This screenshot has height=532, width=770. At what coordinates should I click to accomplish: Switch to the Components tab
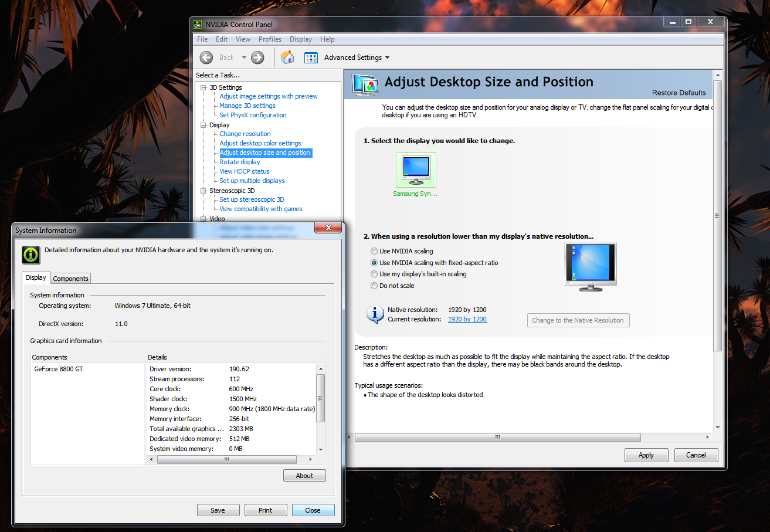pyautogui.click(x=70, y=279)
